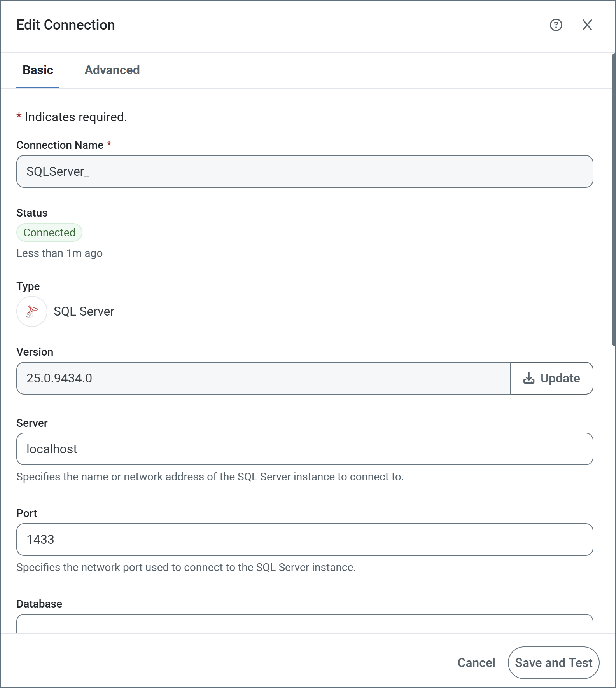Click the SQL Server logo icon
This screenshot has width=616, height=688.
(32, 311)
